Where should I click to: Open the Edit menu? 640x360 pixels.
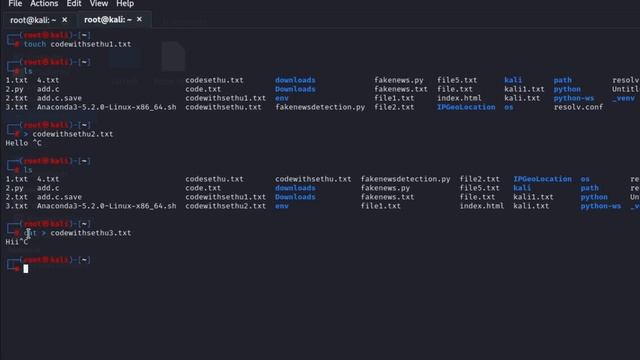[74, 4]
